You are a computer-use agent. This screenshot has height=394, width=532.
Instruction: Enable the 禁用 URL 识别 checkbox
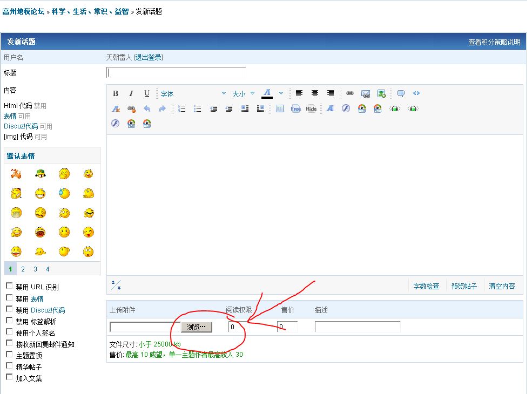[x=9, y=286]
